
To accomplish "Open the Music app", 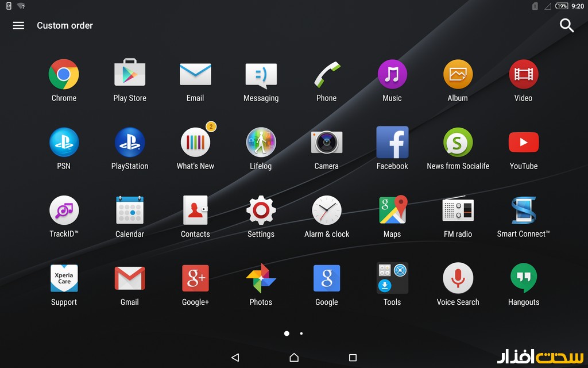I will click(x=392, y=74).
